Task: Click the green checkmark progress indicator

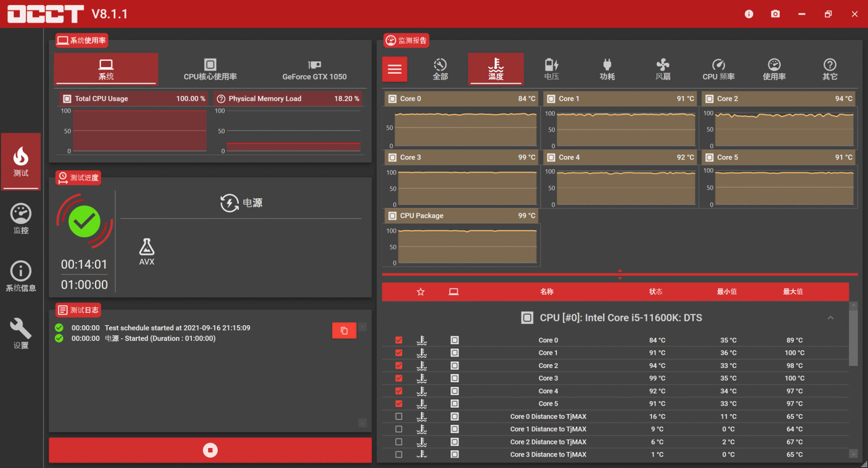Action: coord(85,222)
